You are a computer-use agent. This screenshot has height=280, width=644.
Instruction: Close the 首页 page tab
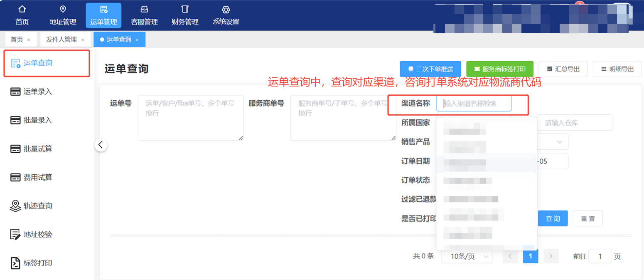(29, 40)
